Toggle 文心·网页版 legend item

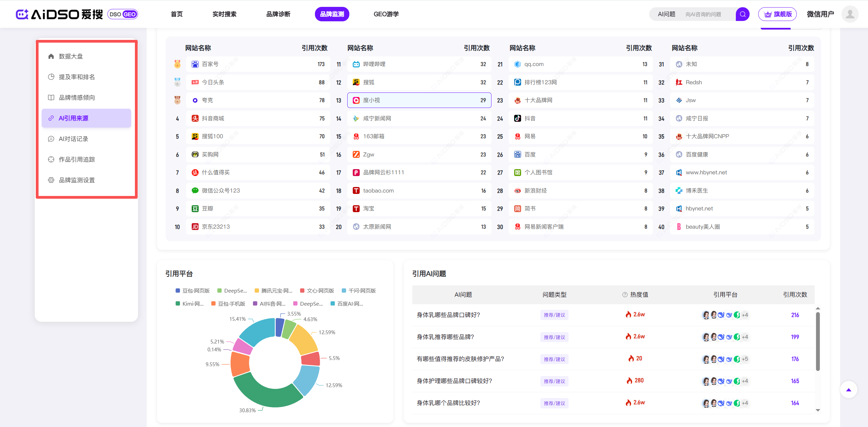click(x=317, y=291)
